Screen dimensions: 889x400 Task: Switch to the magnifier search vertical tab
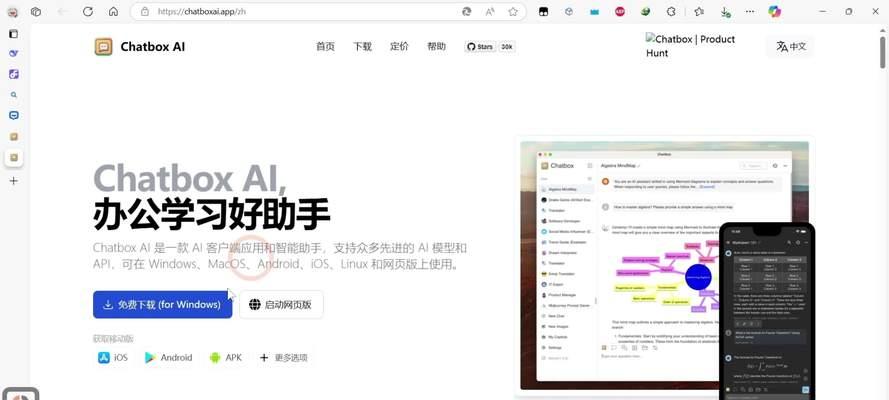coord(14,95)
